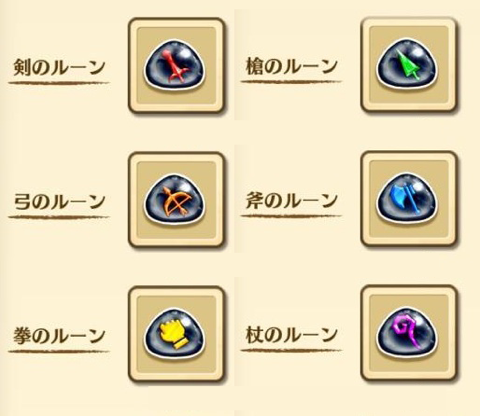Tap the yellow fist rune stone
This screenshot has height=416, width=480.
point(175,334)
